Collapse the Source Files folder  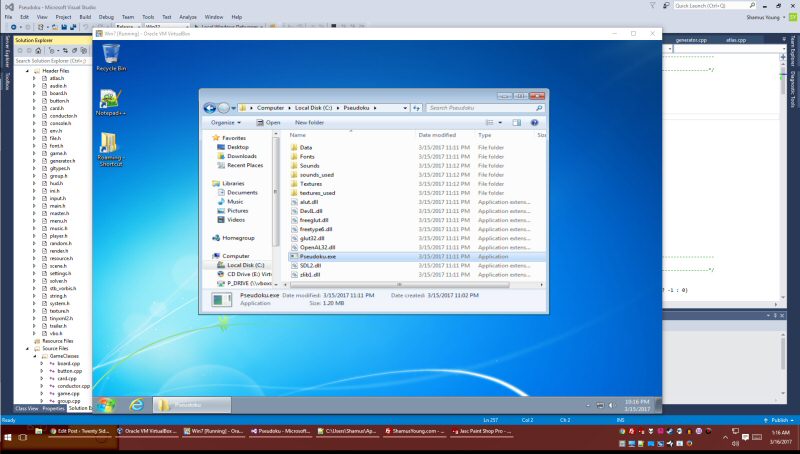click(28, 348)
